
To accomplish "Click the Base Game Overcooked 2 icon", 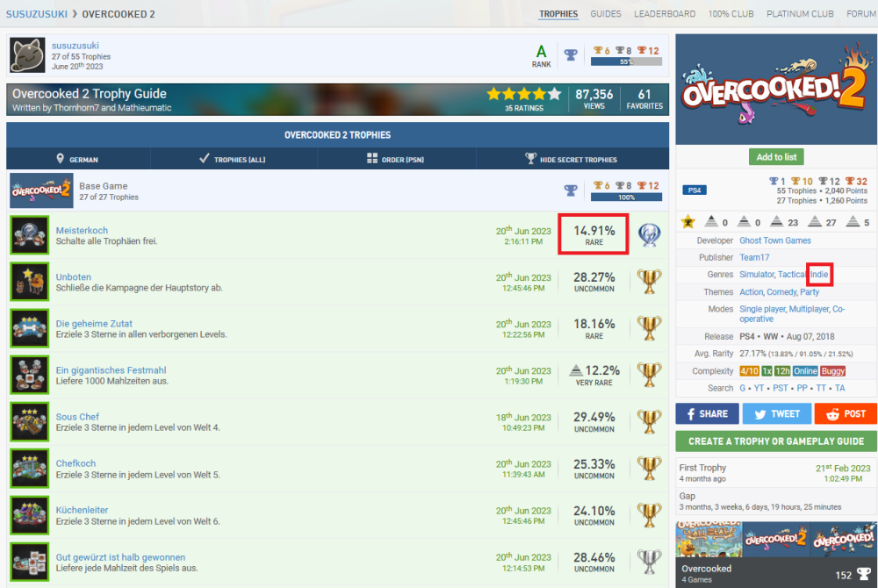I will [40, 190].
